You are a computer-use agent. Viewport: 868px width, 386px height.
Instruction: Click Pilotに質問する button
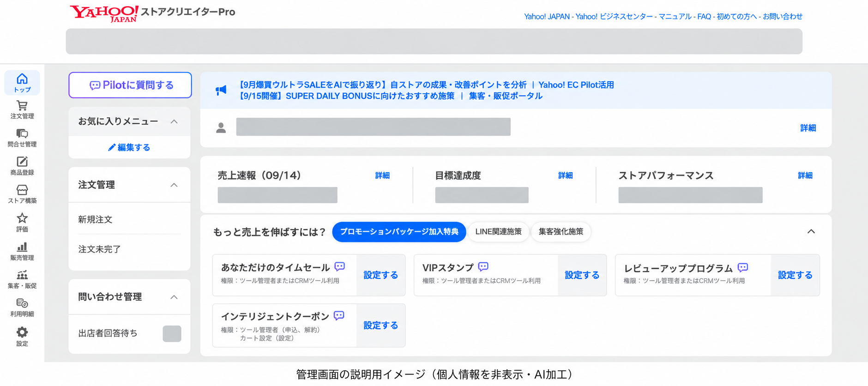click(x=130, y=85)
